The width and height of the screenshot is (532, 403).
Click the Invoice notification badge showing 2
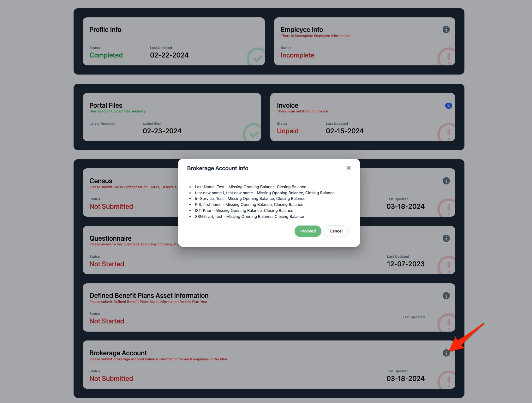pos(448,105)
